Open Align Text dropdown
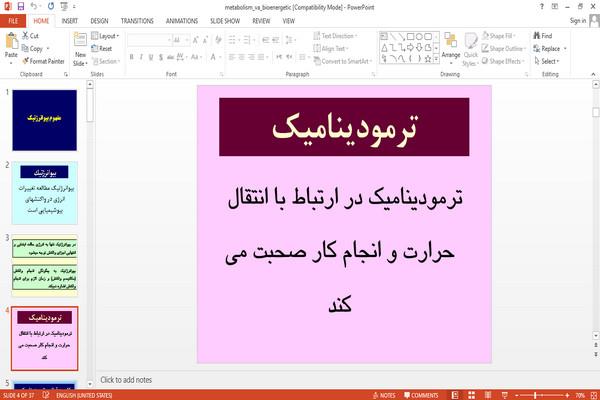The width and height of the screenshot is (600, 400). point(331,48)
